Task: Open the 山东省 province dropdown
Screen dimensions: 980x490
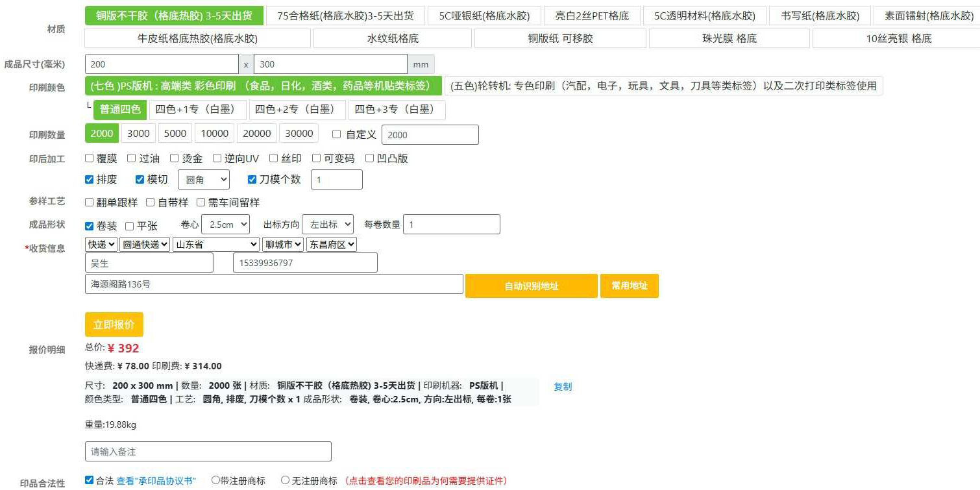Action: click(x=215, y=245)
